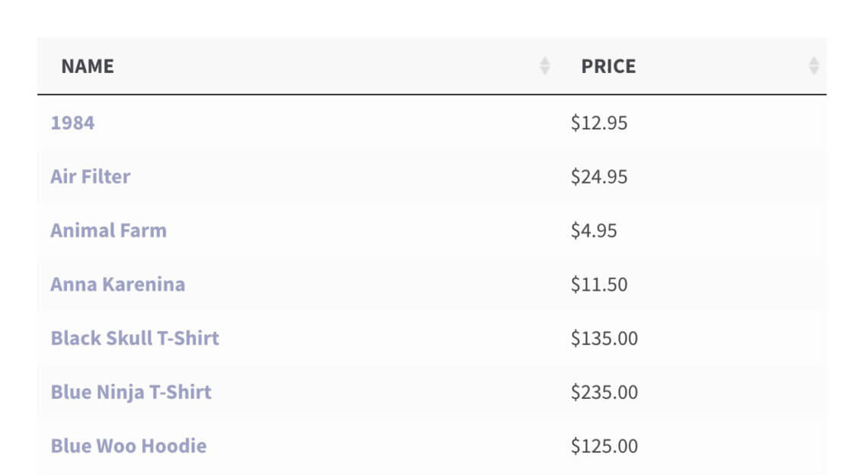
Task: Select the ascending arrow on the NAME column
Action: pyautogui.click(x=544, y=62)
